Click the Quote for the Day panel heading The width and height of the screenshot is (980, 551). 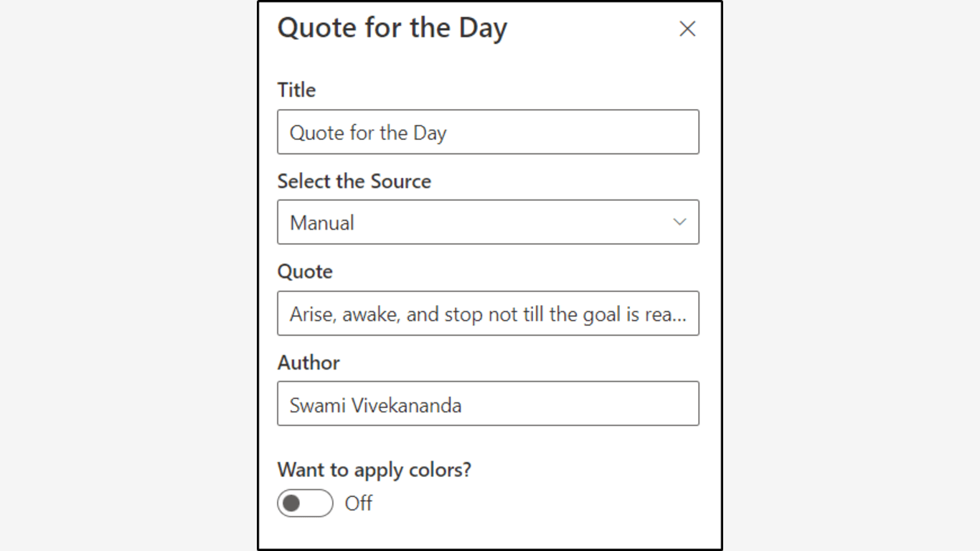392,29
